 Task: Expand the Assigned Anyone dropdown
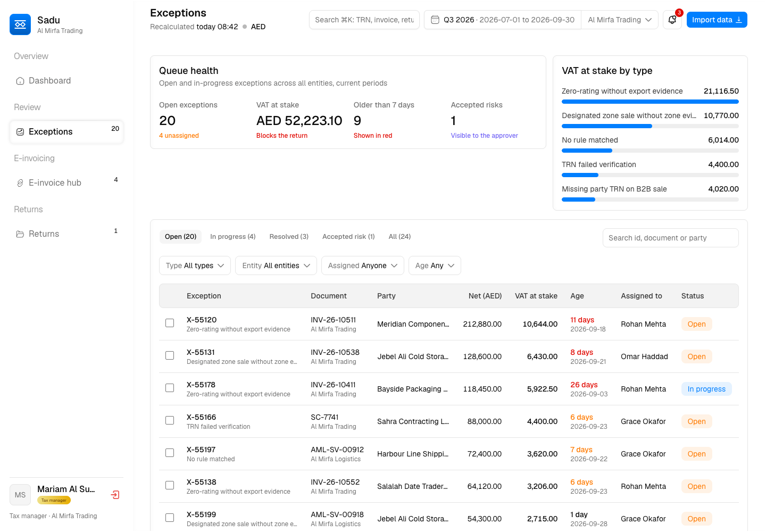(x=363, y=265)
